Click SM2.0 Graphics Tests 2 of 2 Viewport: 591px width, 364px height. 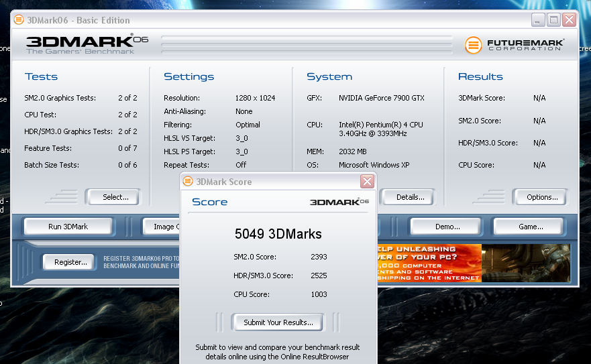point(80,98)
